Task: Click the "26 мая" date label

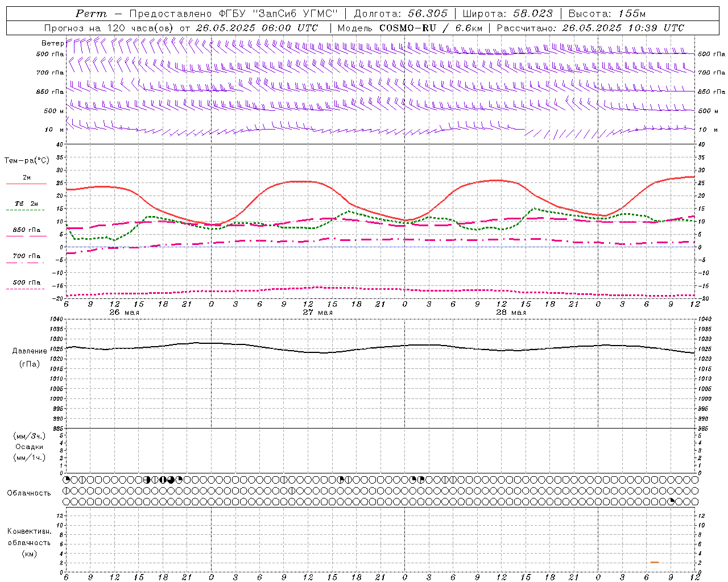Action: click(x=124, y=313)
